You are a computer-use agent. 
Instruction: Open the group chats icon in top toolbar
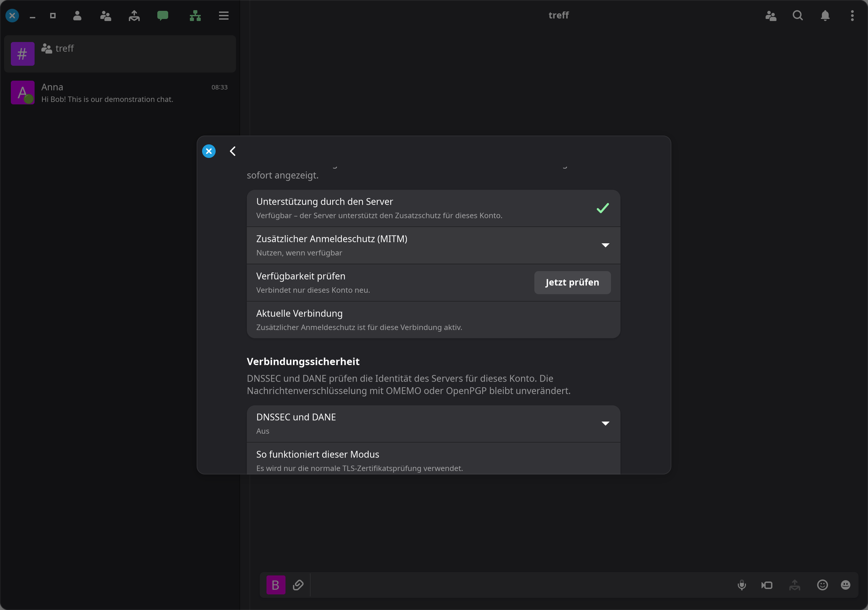pos(105,16)
